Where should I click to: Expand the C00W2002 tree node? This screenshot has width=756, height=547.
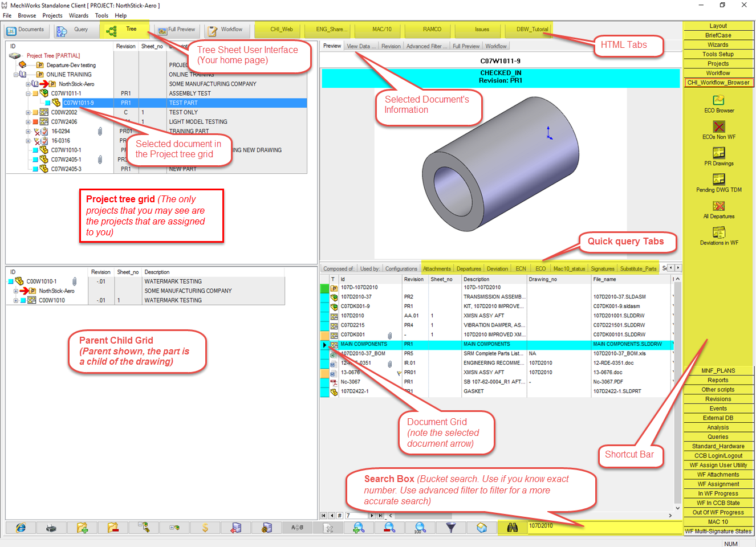click(x=27, y=112)
